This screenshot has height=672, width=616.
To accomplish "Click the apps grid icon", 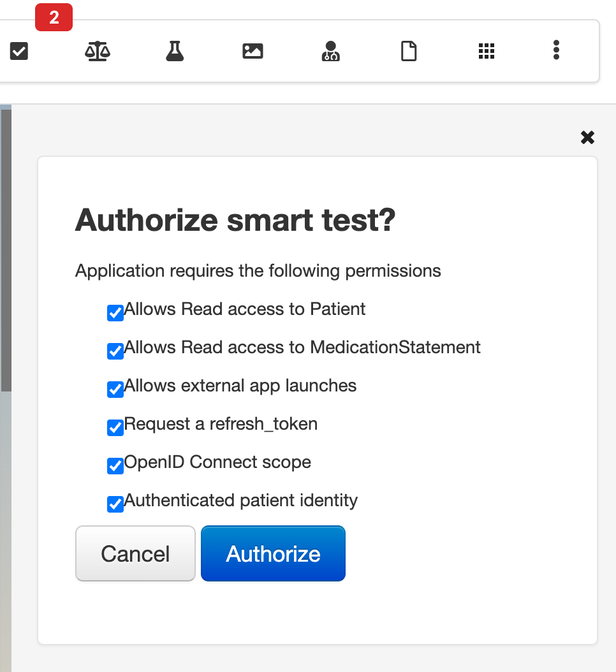I will (487, 51).
